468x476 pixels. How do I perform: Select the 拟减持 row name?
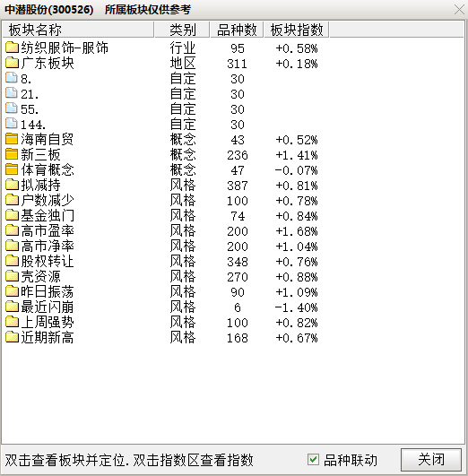40,185
